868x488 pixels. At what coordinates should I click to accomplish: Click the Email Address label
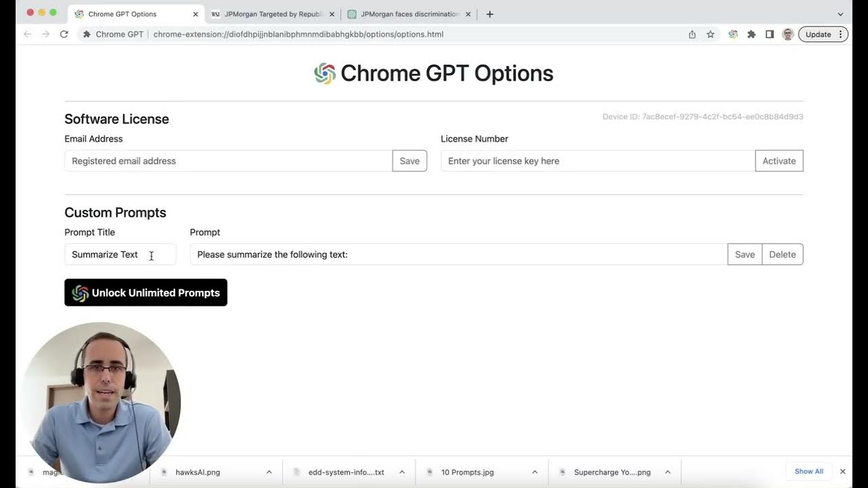94,139
